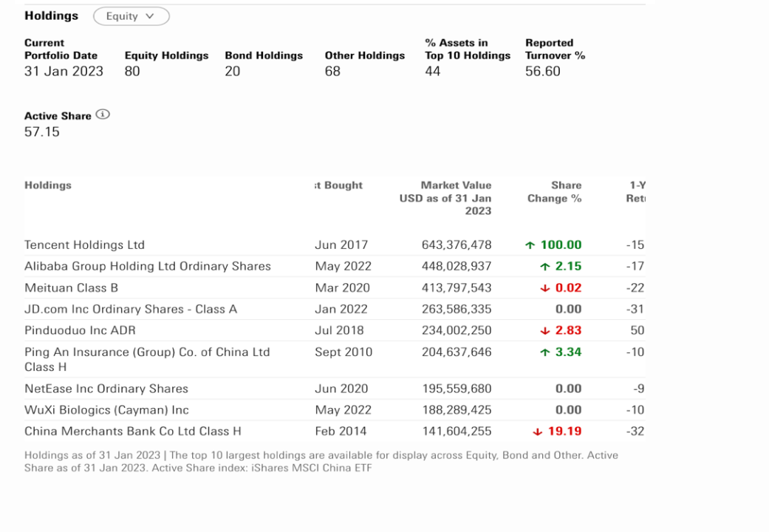Click China Merchants market value 141,604,255
The image size is (769, 532).
[x=457, y=432]
